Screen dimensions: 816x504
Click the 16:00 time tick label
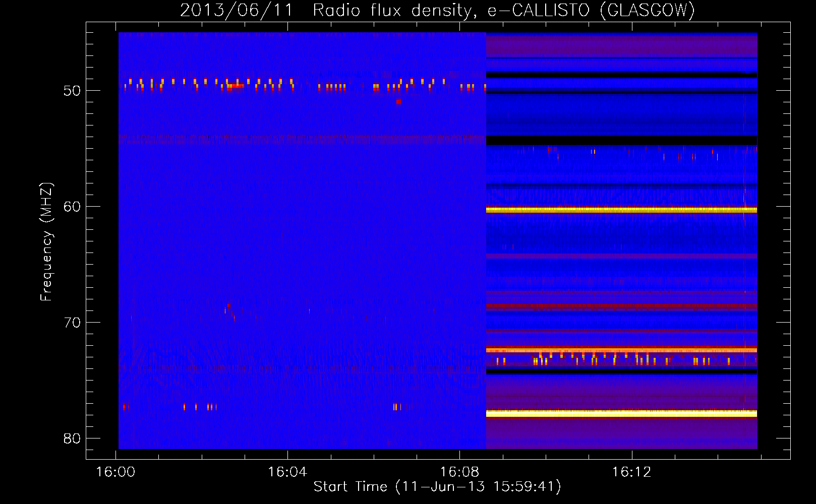click(115, 472)
